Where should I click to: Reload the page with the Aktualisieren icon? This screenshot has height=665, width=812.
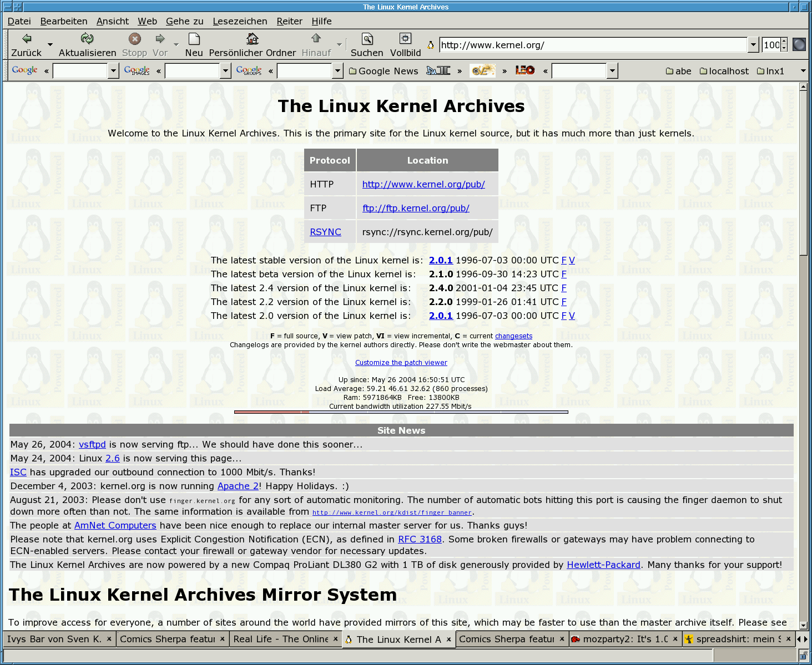pyautogui.click(x=87, y=38)
